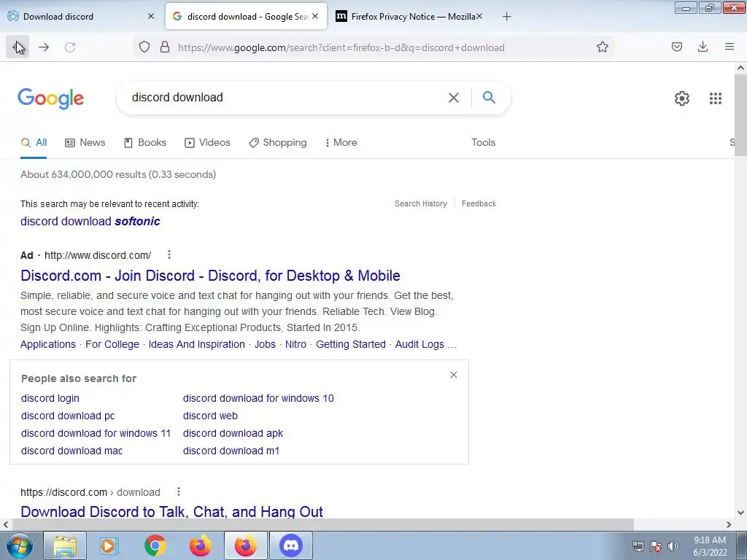Open the Google apps grid
Viewport: 747px width, 560px height.
[x=715, y=98]
